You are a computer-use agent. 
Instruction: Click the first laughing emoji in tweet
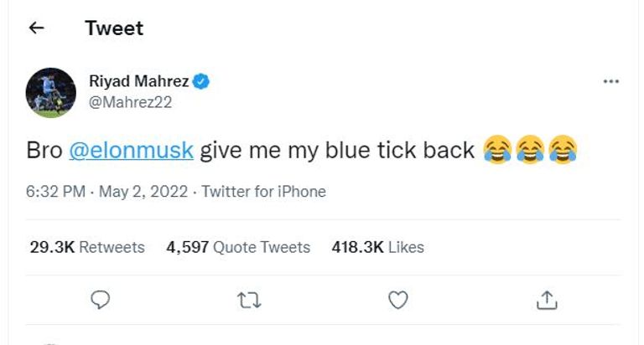point(497,150)
